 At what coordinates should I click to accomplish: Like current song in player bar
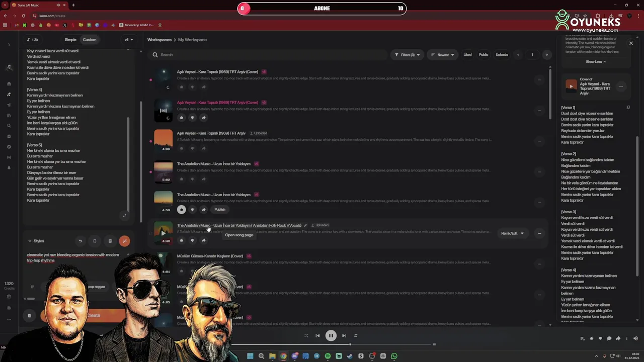click(591, 338)
